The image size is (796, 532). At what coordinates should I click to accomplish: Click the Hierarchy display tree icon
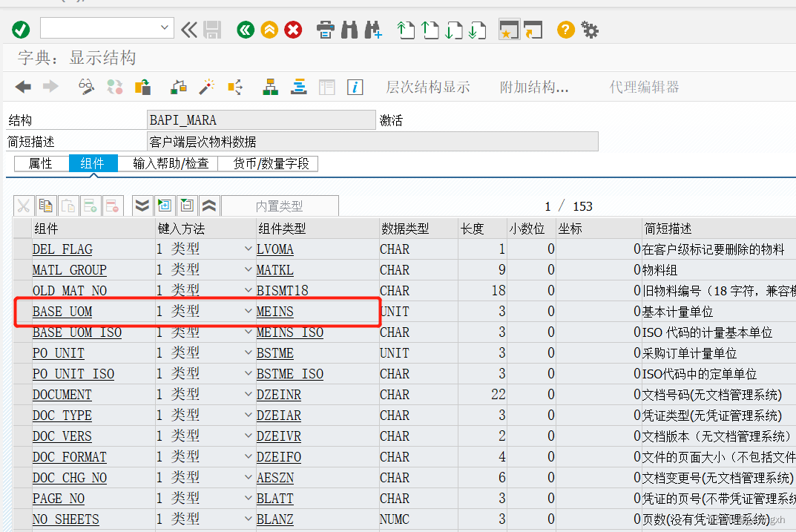coord(270,87)
